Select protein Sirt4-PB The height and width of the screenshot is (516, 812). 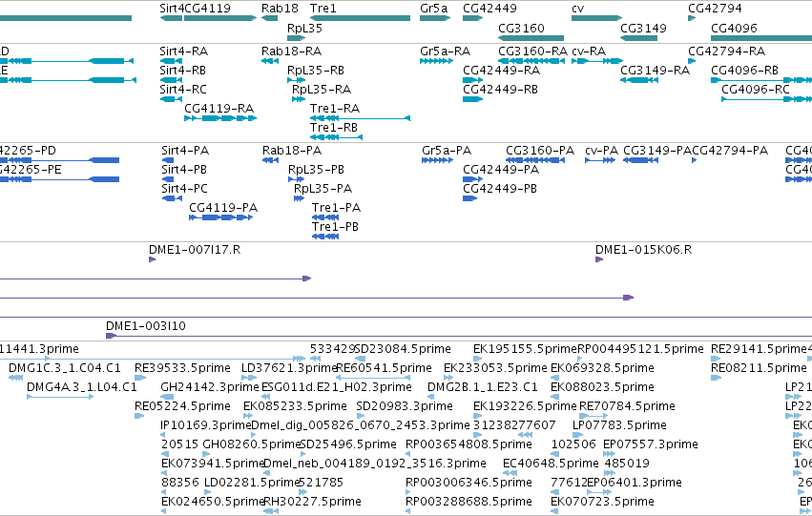(x=168, y=179)
